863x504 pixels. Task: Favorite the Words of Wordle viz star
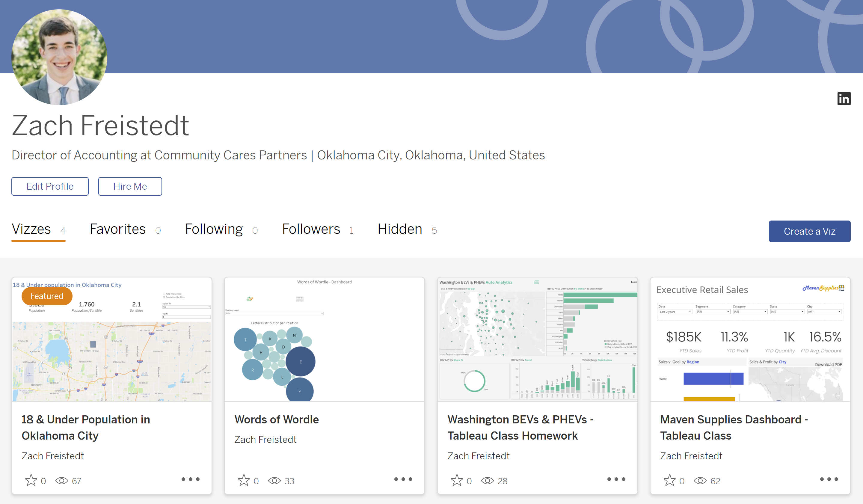click(244, 480)
